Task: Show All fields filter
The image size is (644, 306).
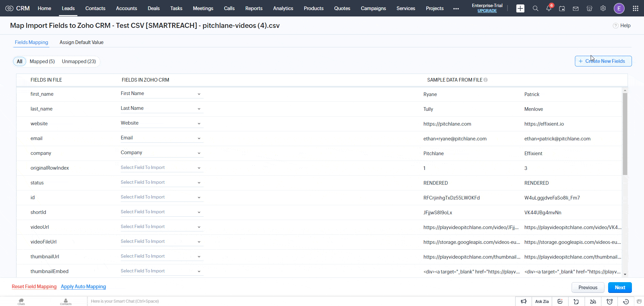Action: [x=19, y=61]
